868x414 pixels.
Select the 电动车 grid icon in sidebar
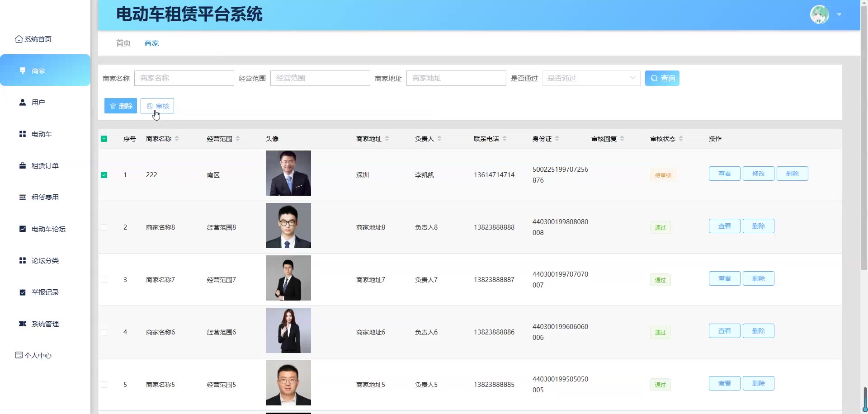pos(23,134)
